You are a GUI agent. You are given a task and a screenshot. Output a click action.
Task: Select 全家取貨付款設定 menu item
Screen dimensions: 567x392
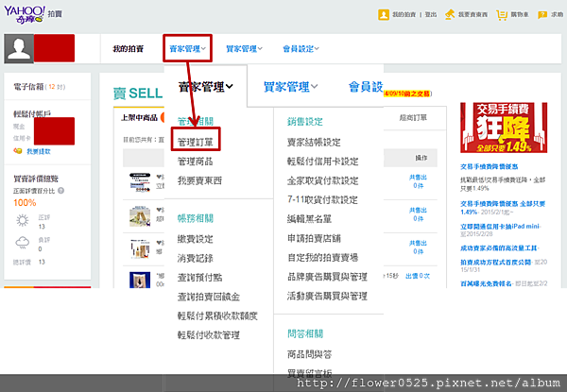pyautogui.click(x=323, y=180)
